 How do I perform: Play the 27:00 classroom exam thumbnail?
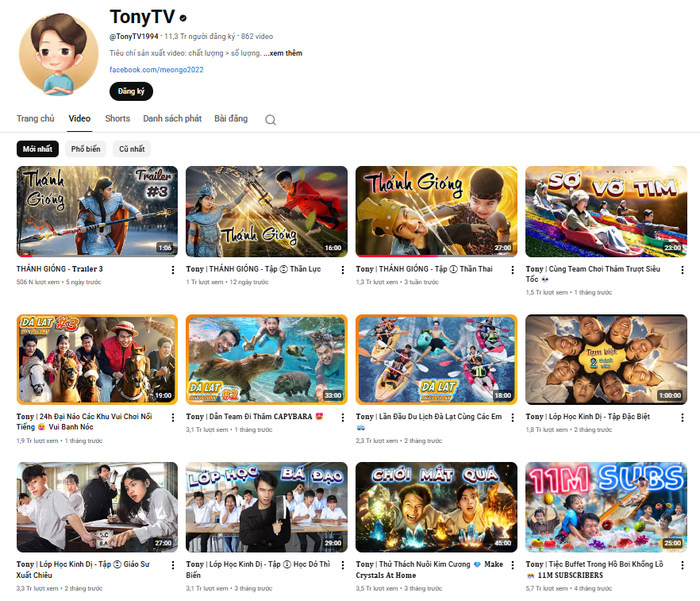pos(97,507)
